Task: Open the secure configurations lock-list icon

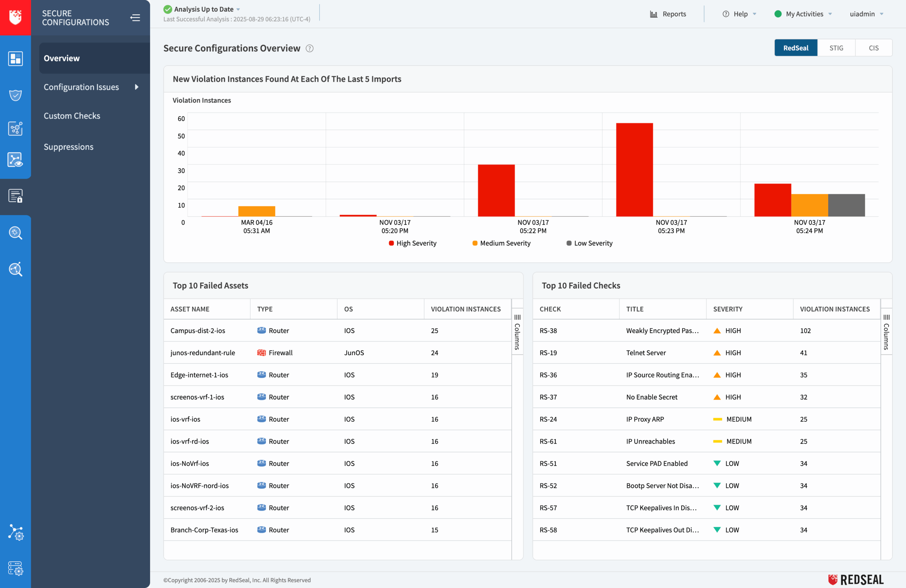Action: tap(15, 196)
